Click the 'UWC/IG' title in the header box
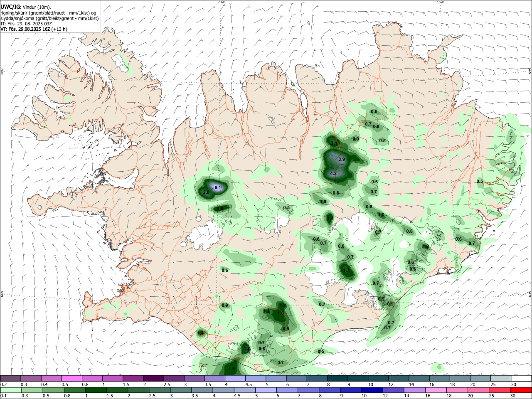The width and height of the screenshot is (532, 399). tap(10, 7)
